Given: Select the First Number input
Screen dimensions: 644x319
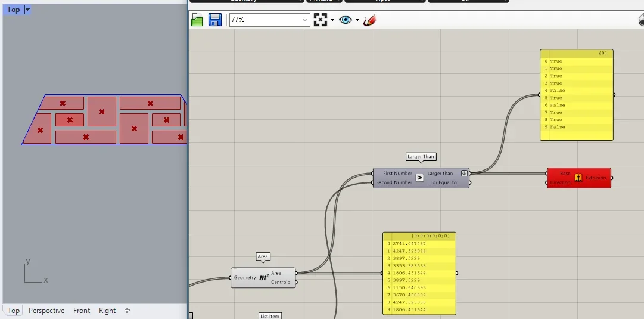Looking at the screenshot, I should [x=397, y=174].
